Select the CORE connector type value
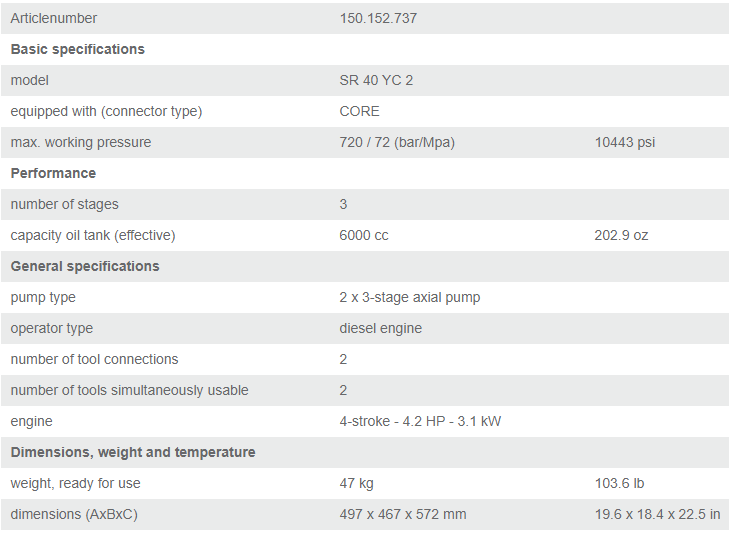 click(360, 111)
